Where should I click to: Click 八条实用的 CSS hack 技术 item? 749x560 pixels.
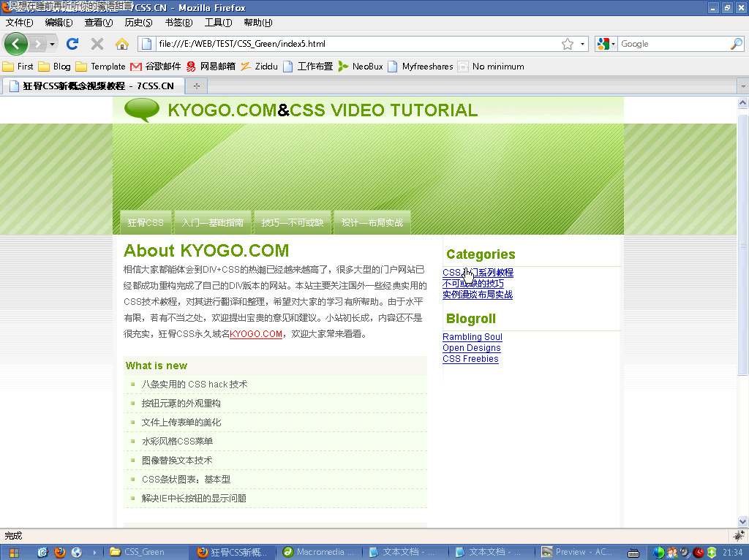pos(195,384)
